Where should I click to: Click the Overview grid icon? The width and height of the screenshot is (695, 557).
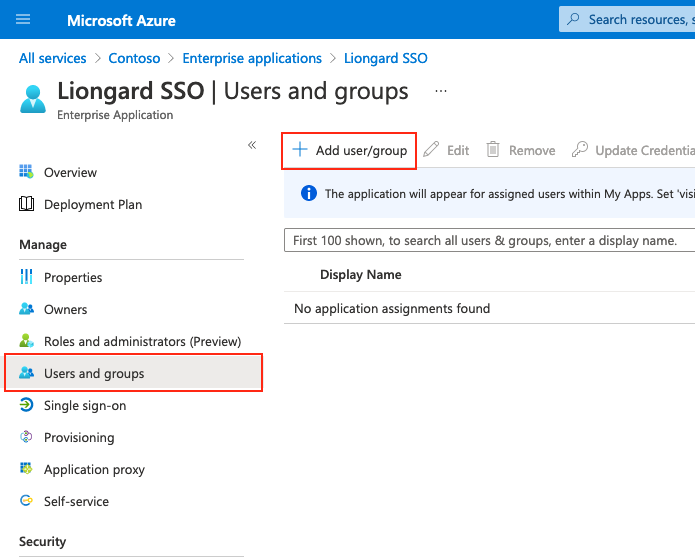26,171
